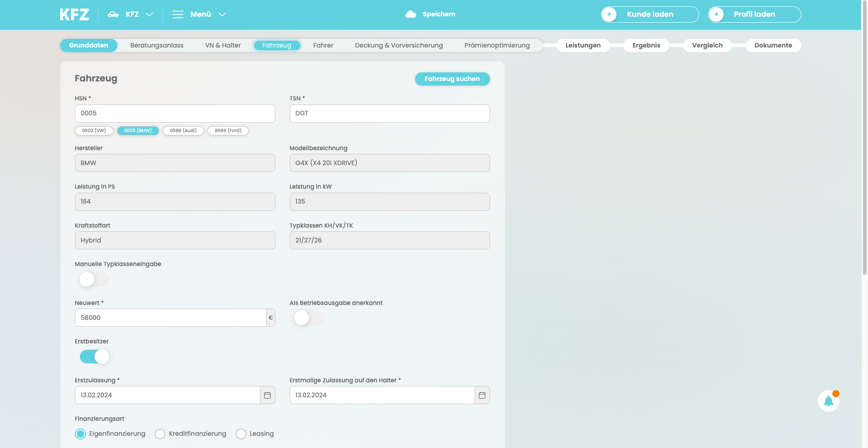Open the Halter Zulassung calendar picker icon
This screenshot has height=448, width=868.
[482, 395]
